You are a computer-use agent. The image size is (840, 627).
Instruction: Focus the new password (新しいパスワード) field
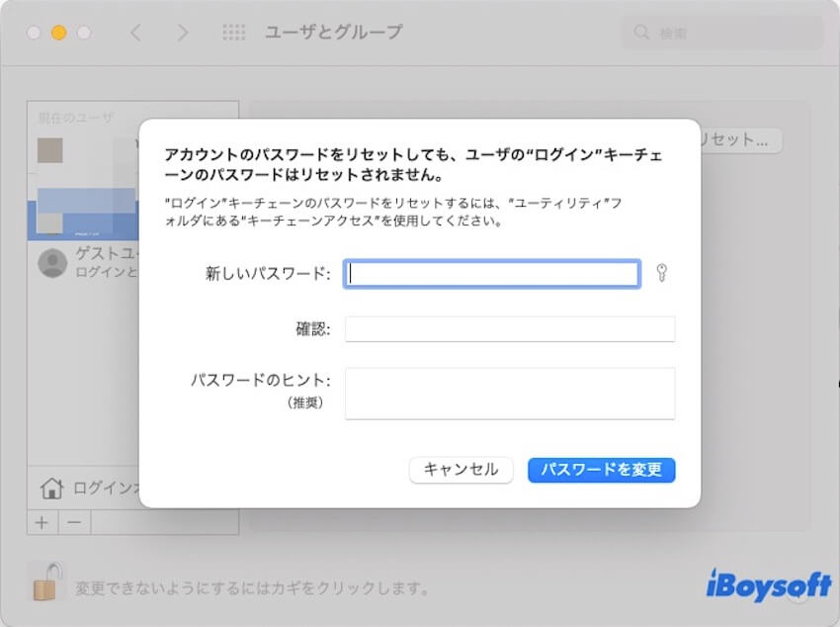(492, 274)
